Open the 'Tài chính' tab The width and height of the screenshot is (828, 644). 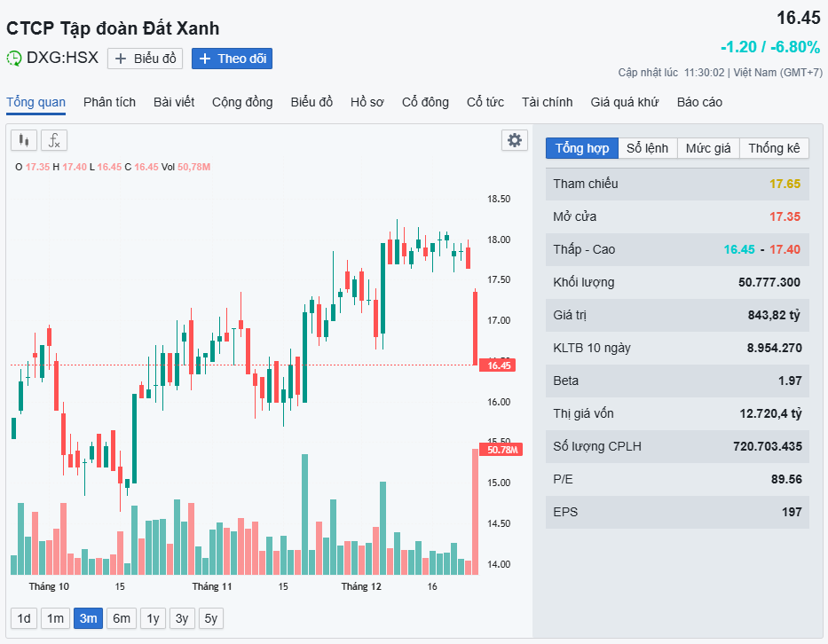[547, 102]
